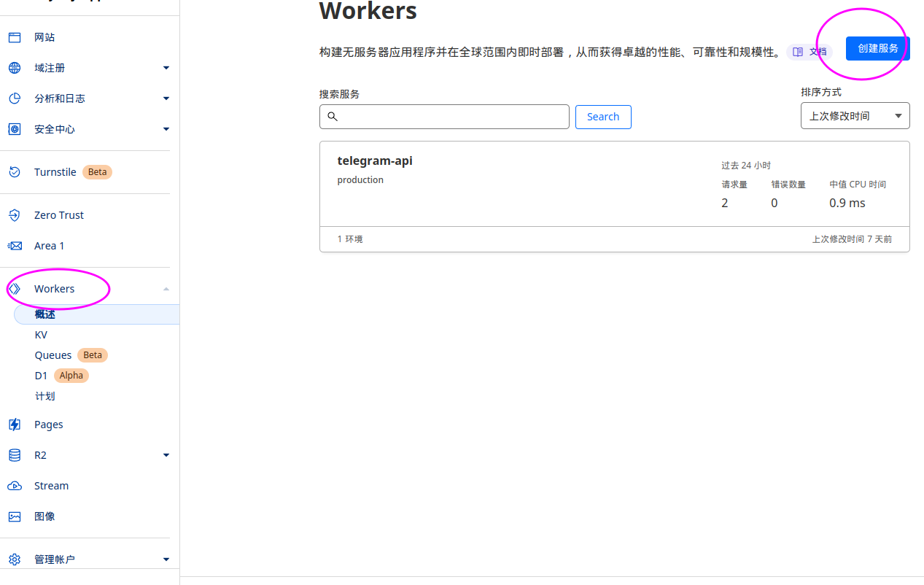The width and height of the screenshot is (924, 585).
Task: Go to Queues Beta page
Action: [x=53, y=355]
